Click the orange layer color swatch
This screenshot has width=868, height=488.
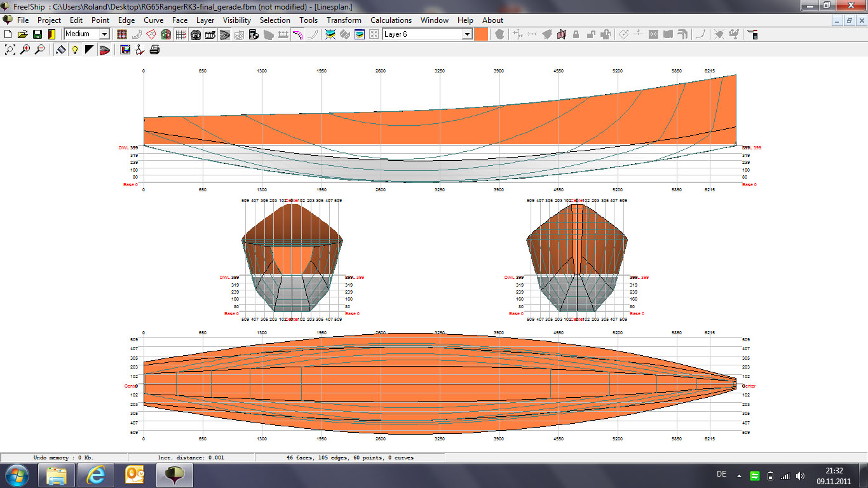tap(481, 34)
